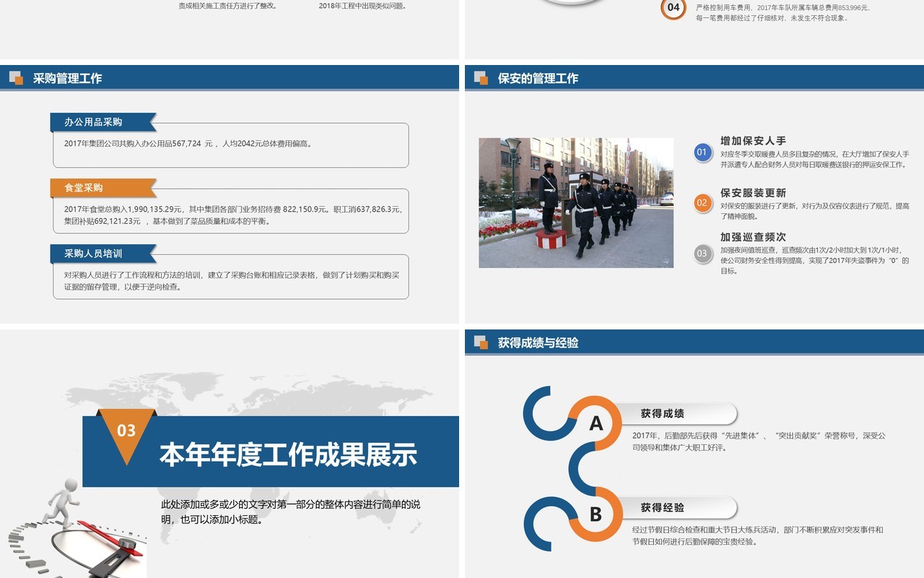Select the gray 03 circle badge
Image resolution: width=924 pixels, height=578 pixels.
(x=702, y=253)
